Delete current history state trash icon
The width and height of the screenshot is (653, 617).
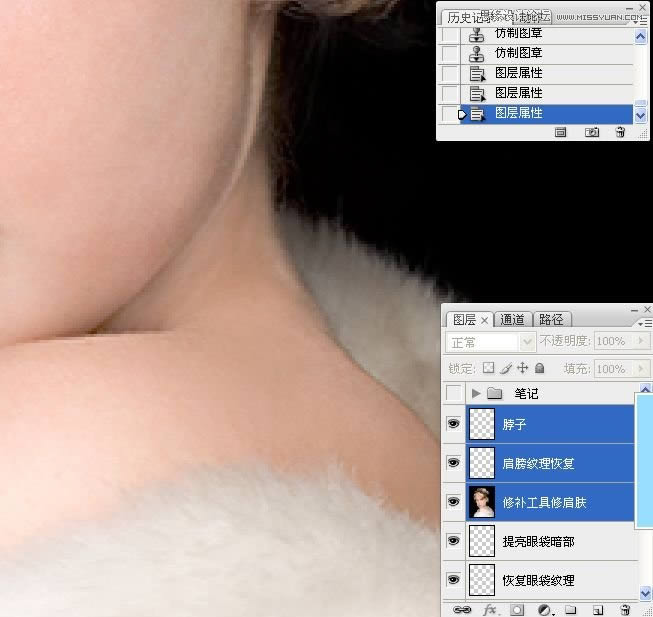[x=620, y=132]
